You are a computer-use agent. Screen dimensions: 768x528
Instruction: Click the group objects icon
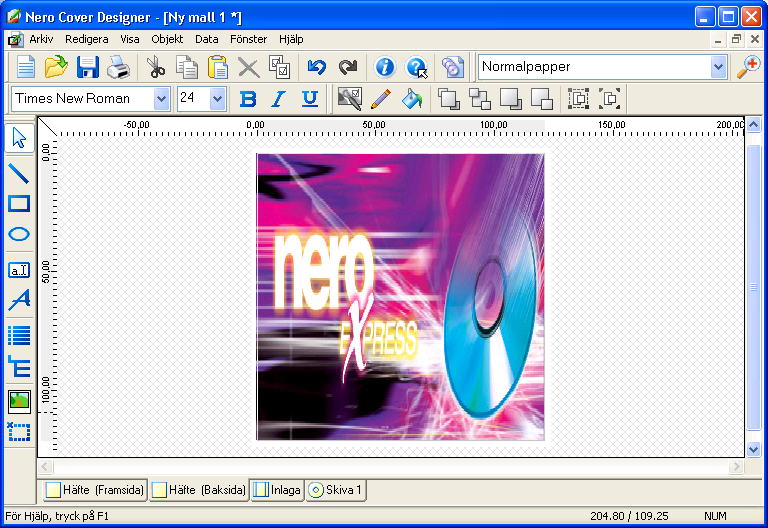coord(578,98)
